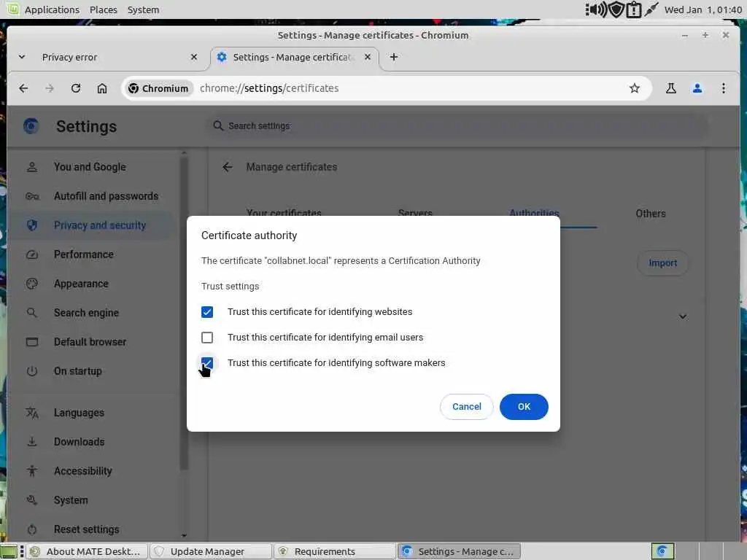This screenshot has width=747, height=560.
Task: Open Reset settings section
Action: coord(86,529)
